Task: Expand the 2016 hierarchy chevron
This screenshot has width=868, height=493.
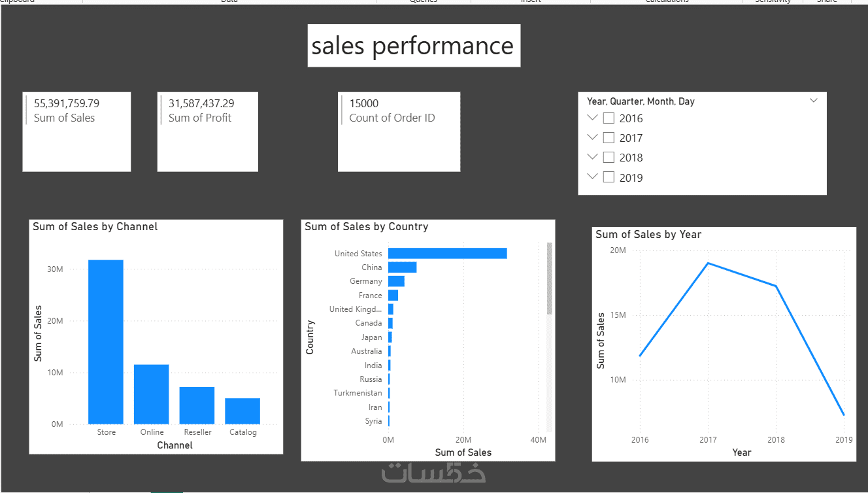Action: click(593, 118)
